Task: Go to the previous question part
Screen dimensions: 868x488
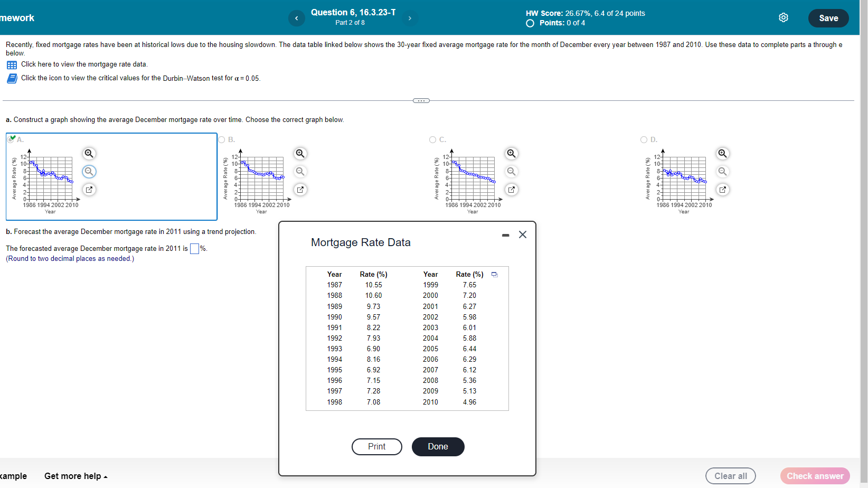Action: [297, 17]
